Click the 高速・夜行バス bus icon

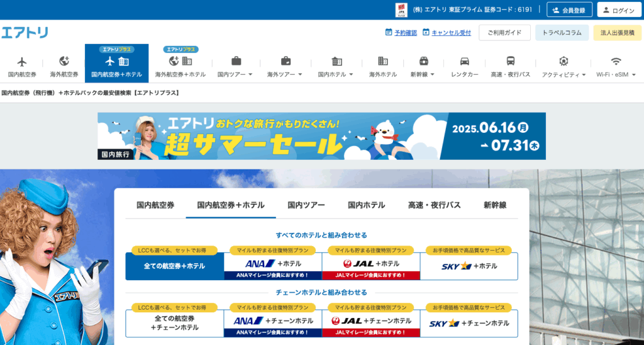point(511,61)
